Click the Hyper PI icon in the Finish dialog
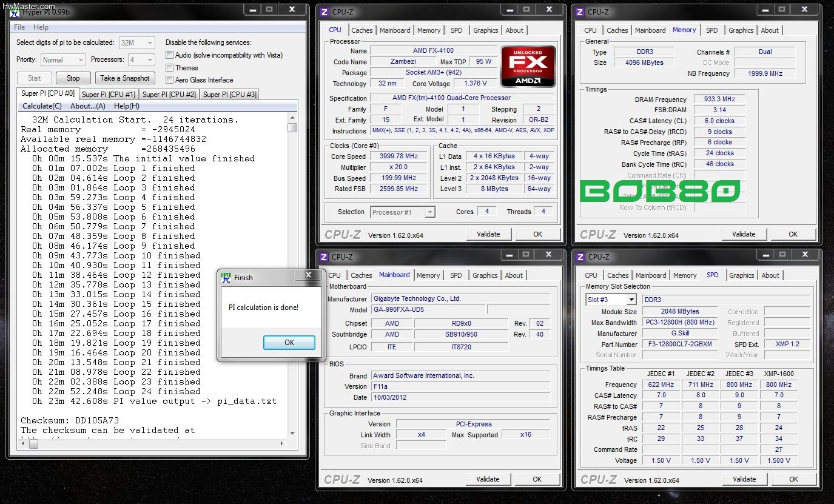Screen dimensions: 834x504 pos(226,277)
